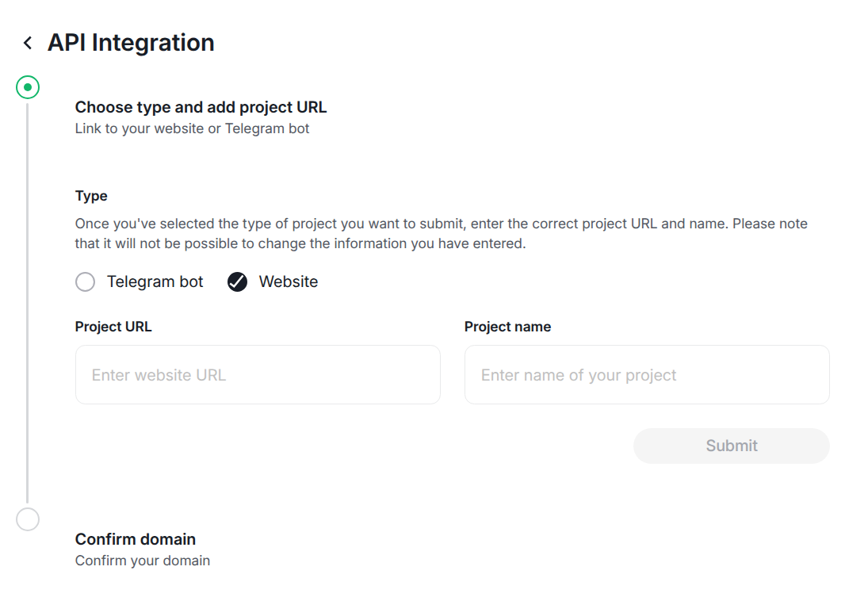Focus the Enter name of your project field

(x=647, y=375)
